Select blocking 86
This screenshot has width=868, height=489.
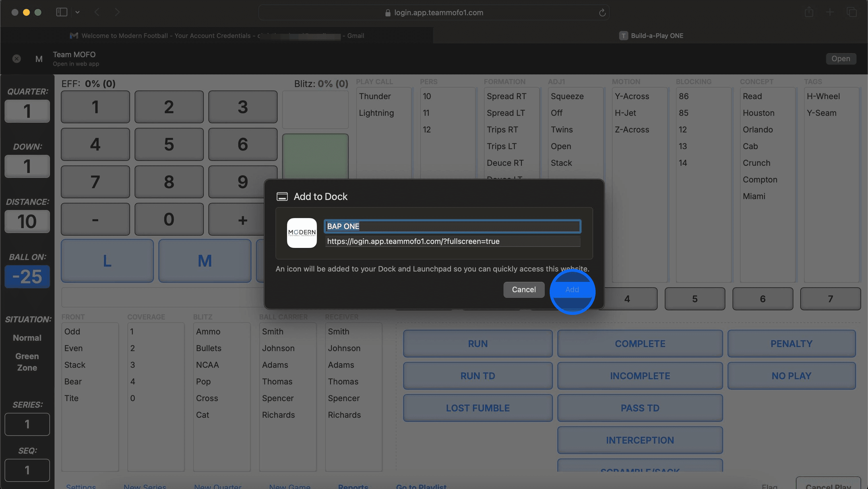click(683, 96)
